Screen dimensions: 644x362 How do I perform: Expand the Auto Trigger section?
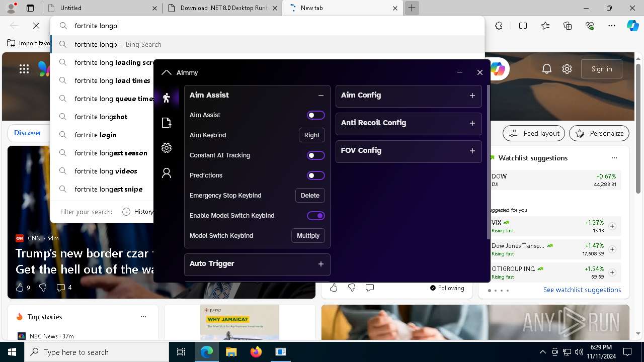tap(321, 264)
